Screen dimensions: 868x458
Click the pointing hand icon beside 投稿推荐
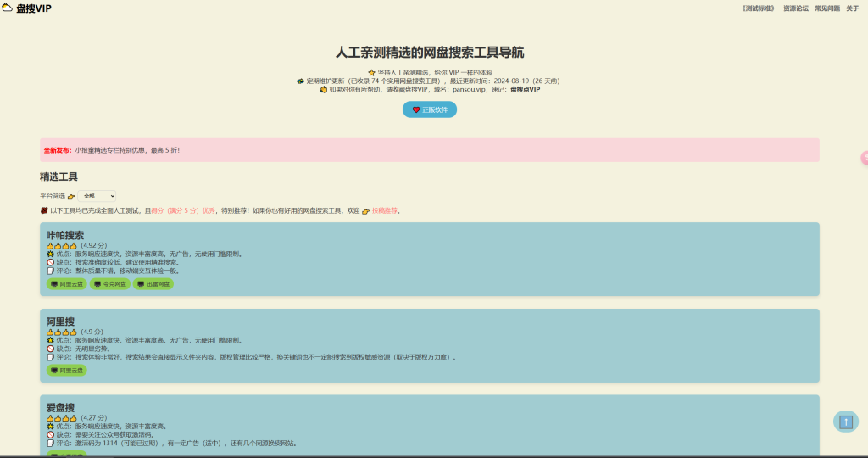(x=366, y=211)
